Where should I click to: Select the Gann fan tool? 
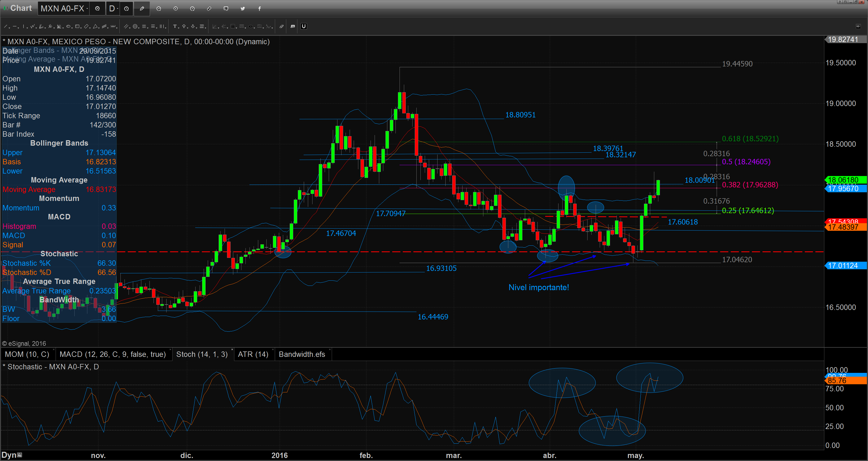41,26
